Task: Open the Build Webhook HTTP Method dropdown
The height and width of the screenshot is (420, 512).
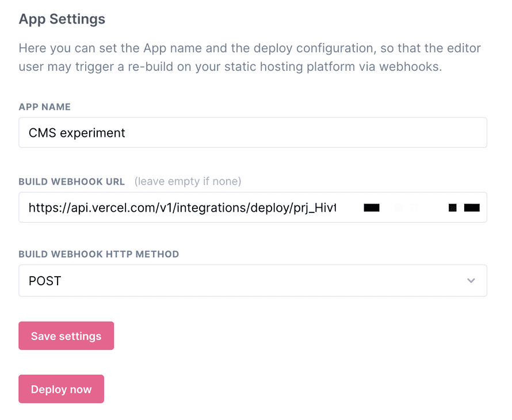Action: (253, 281)
